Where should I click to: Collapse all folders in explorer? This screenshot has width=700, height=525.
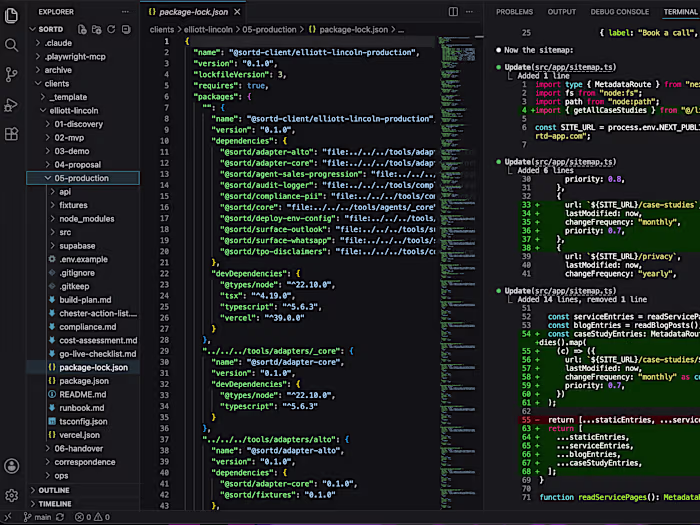click(126, 29)
